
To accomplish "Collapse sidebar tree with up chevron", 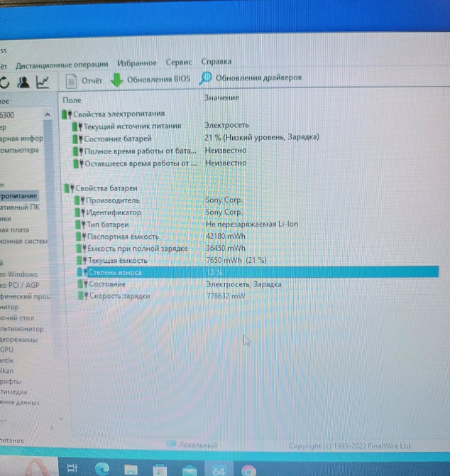I will (x=48, y=115).
